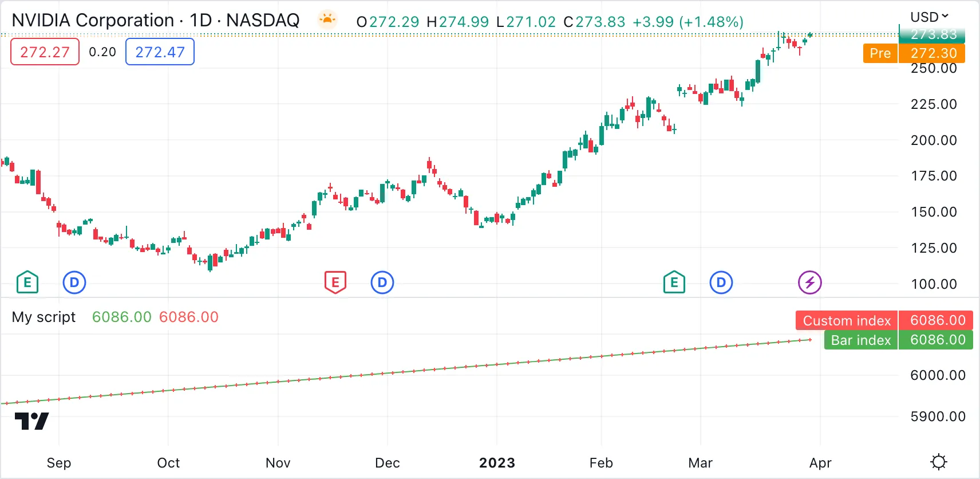This screenshot has height=479, width=980.
Task: Click the red Custom index label
Action: pos(846,321)
